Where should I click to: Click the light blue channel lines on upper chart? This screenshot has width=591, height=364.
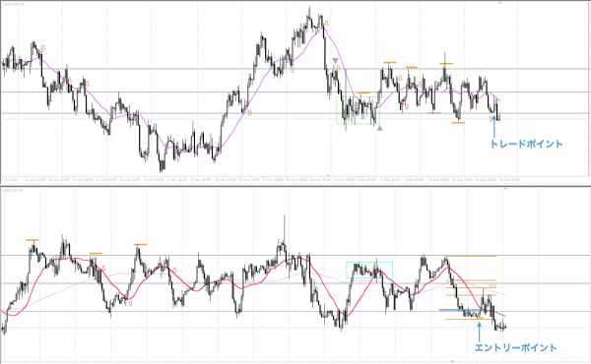pos(275,65)
